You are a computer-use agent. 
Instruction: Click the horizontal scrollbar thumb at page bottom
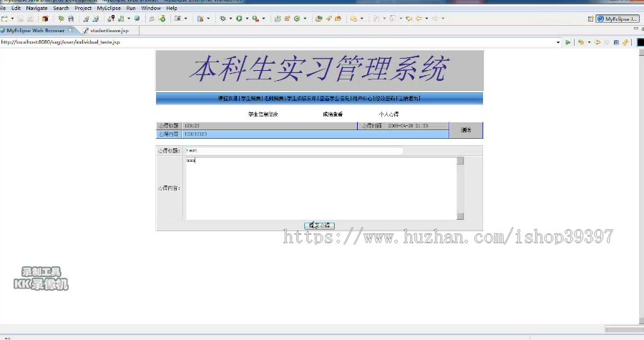[624, 329]
